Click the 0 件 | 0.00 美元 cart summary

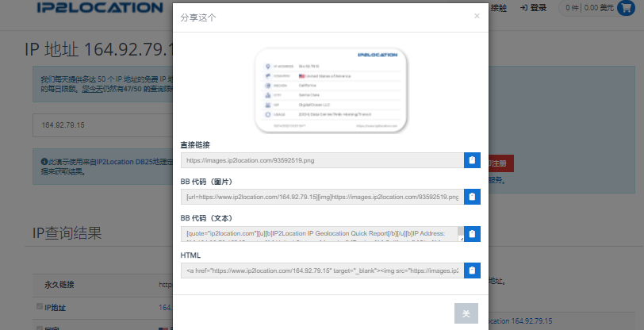(x=589, y=8)
